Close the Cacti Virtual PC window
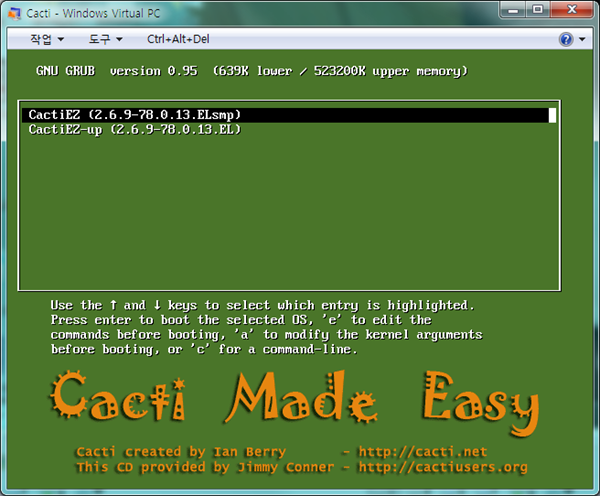The height and width of the screenshot is (496, 600). coord(572,9)
